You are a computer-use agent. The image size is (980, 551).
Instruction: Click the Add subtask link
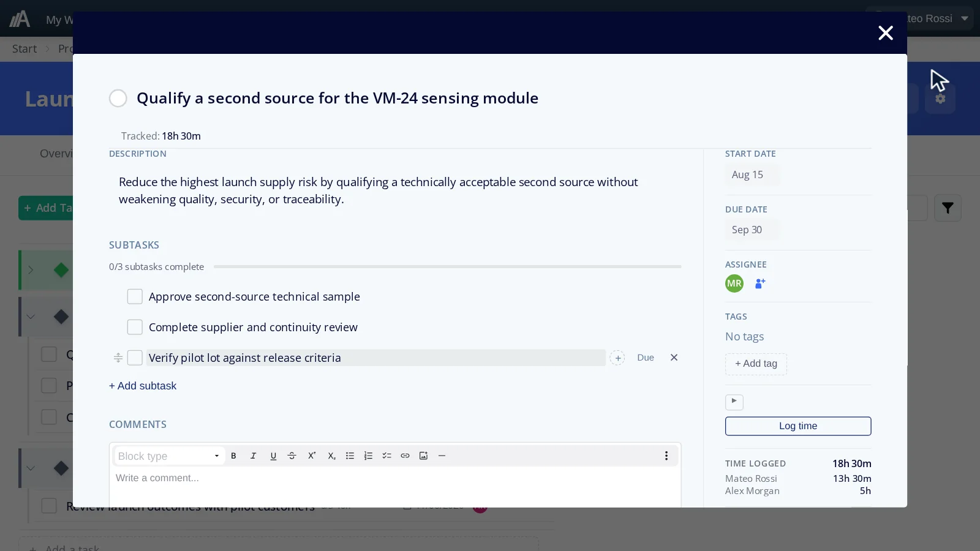[x=143, y=386]
